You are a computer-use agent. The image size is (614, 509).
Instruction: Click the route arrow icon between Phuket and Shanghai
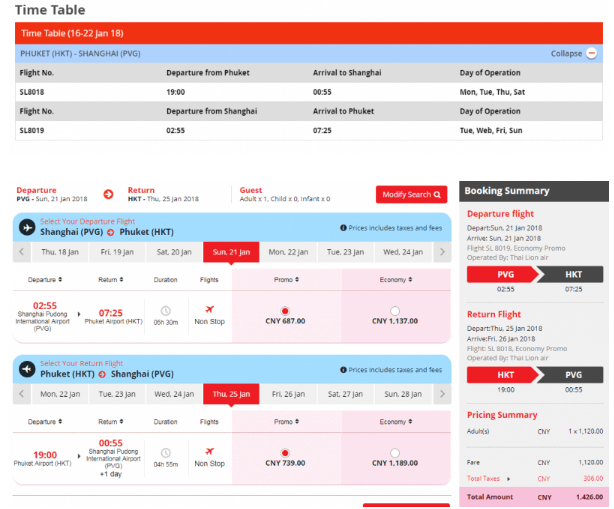[102, 374]
